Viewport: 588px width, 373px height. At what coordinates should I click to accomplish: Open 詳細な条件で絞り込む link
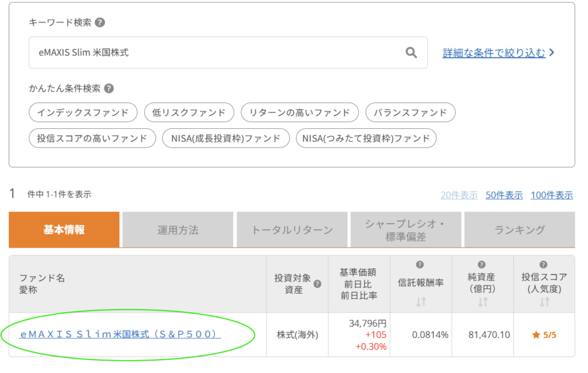(x=494, y=53)
